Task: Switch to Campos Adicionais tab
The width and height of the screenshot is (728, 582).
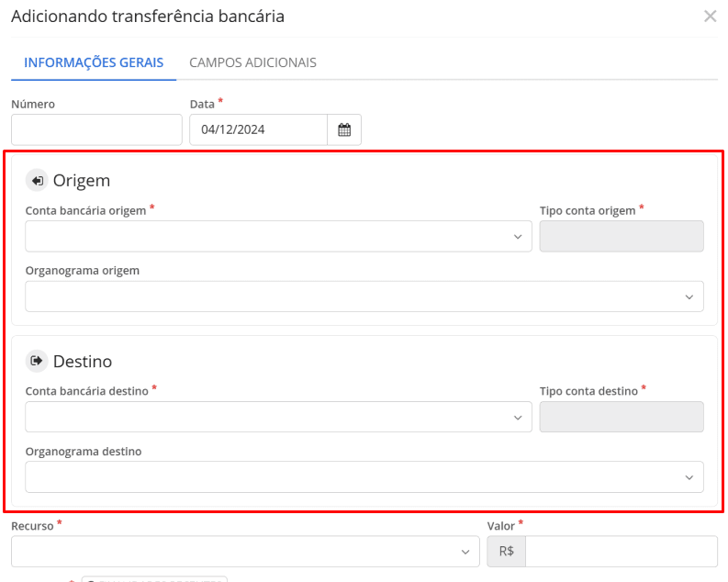Action: [252, 62]
